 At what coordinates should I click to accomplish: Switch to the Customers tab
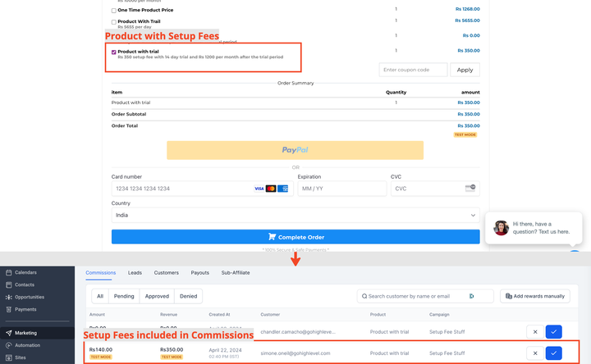point(166,272)
